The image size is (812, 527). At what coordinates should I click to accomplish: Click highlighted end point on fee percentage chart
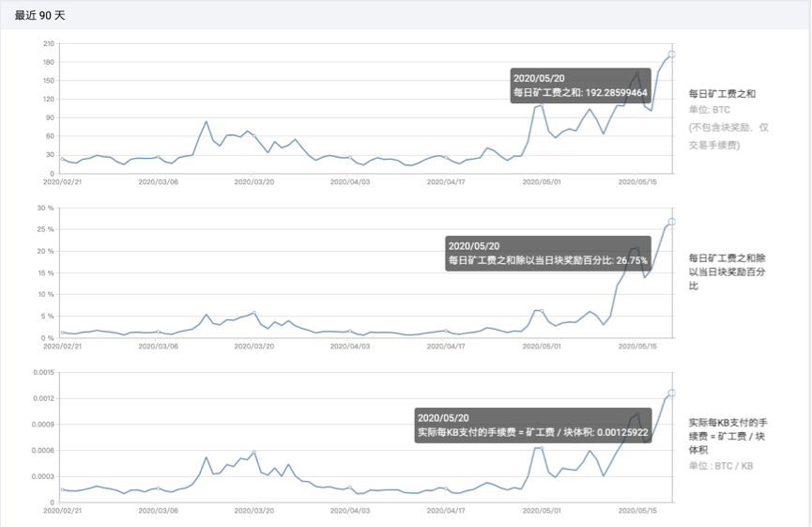[x=671, y=222]
